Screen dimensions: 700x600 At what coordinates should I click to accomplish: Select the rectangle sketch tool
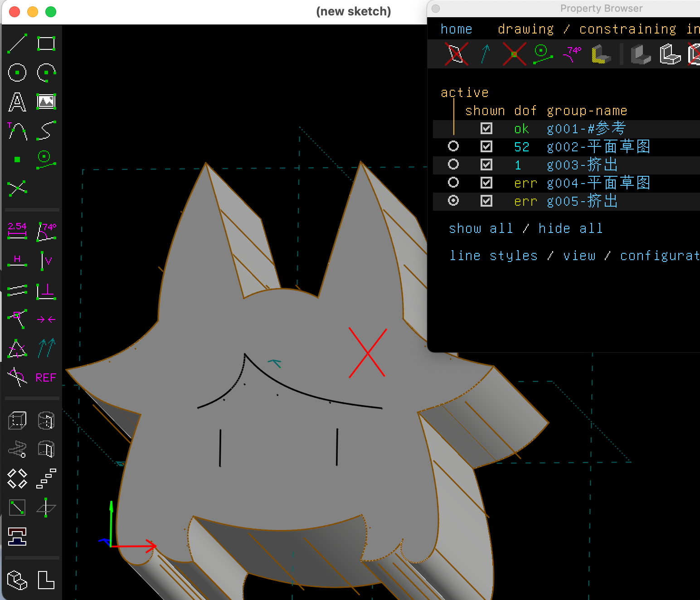click(x=46, y=44)
